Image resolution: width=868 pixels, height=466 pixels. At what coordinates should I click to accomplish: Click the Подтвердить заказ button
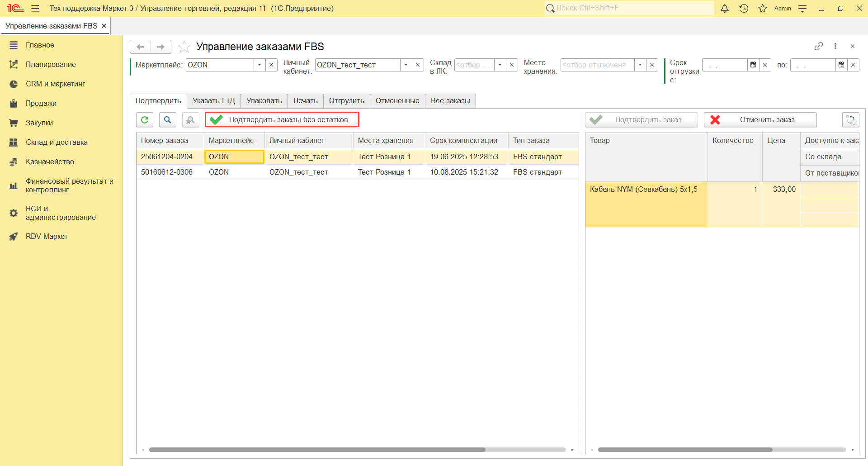coord(642,119)
